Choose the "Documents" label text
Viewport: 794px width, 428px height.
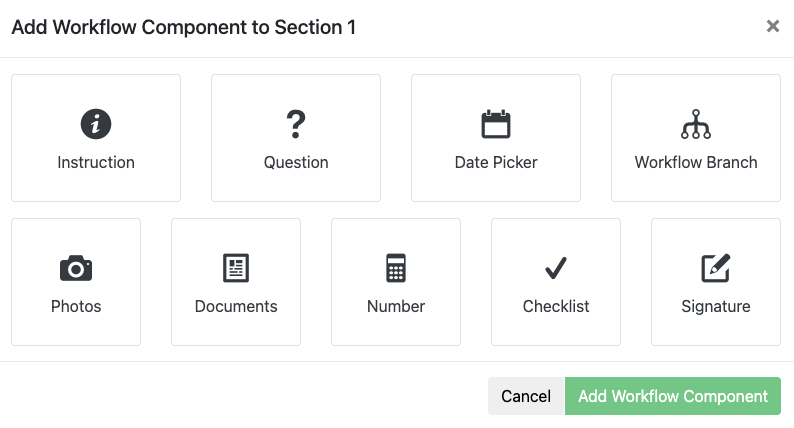pos(236,306)
